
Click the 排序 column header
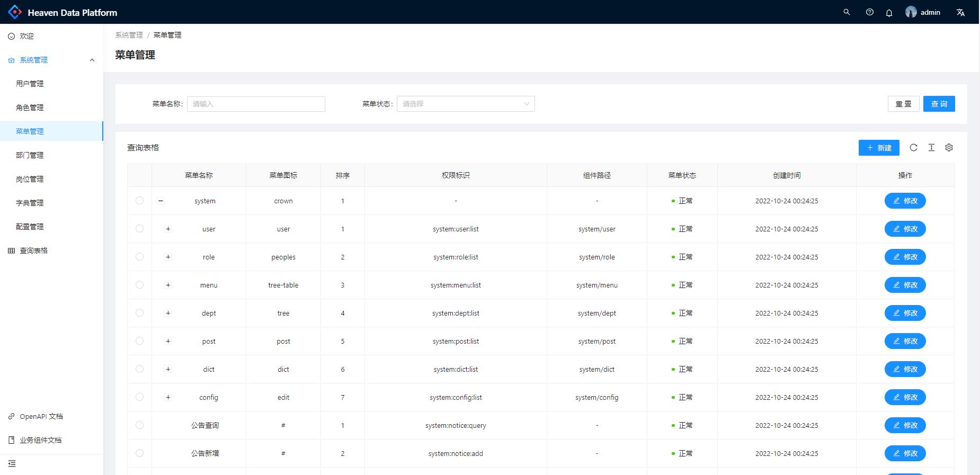coord(343,175)
